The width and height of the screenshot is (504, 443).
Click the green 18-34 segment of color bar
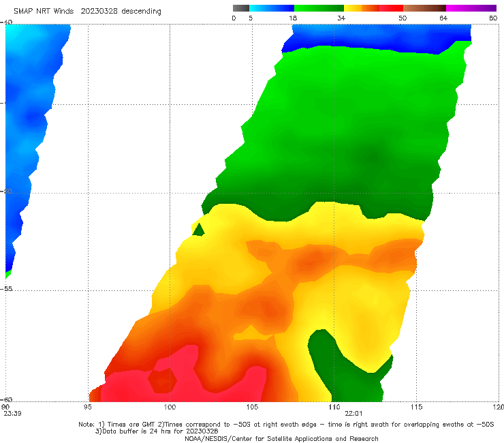click(319, 8)
